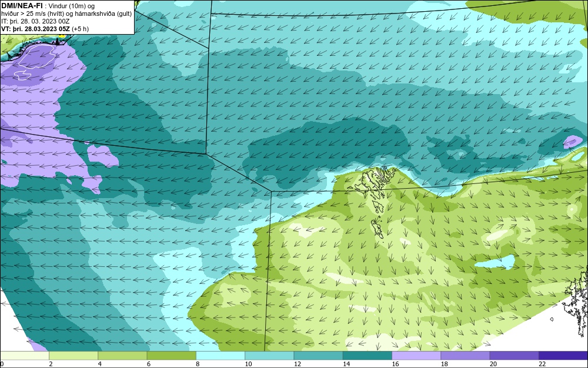Click the palest legend swatch between 0 and 2
588x368 pixels.
click(24, 355)
